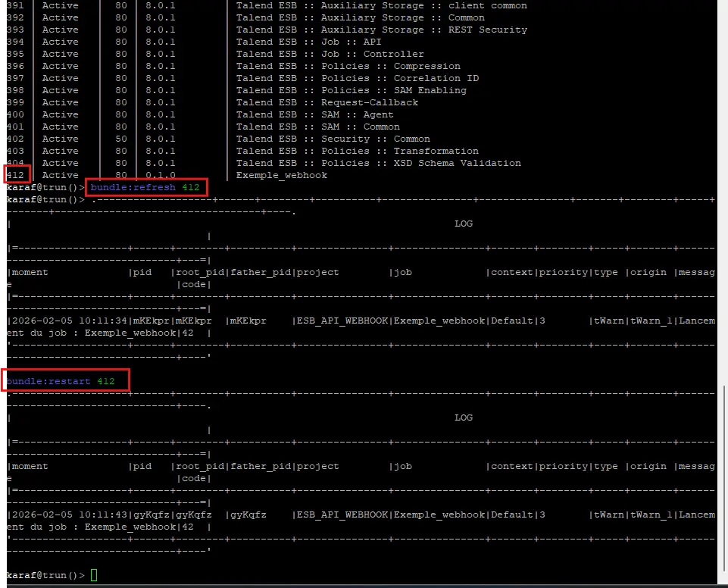Select the Exemple_webhook bundle entry

281,175
